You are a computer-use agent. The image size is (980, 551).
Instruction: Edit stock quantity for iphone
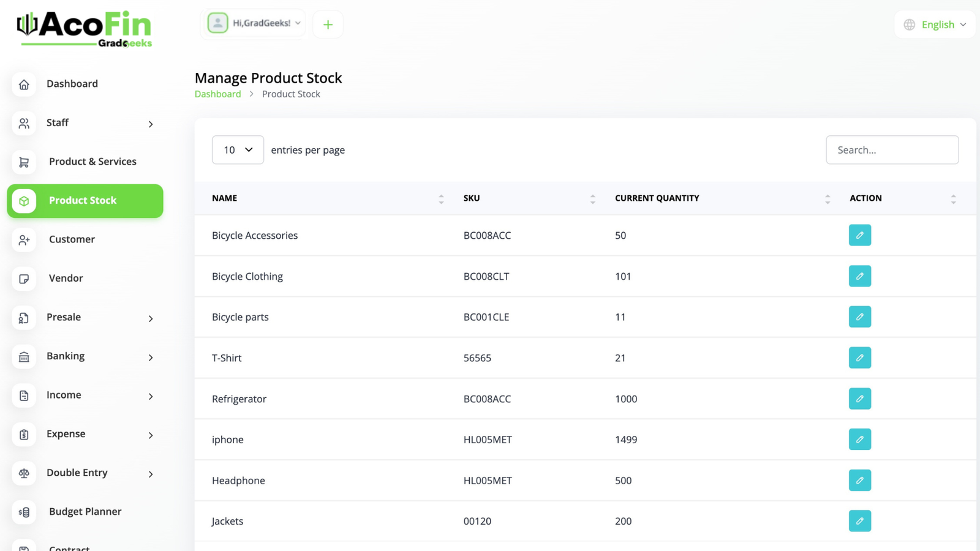click(x=859, y=440)
